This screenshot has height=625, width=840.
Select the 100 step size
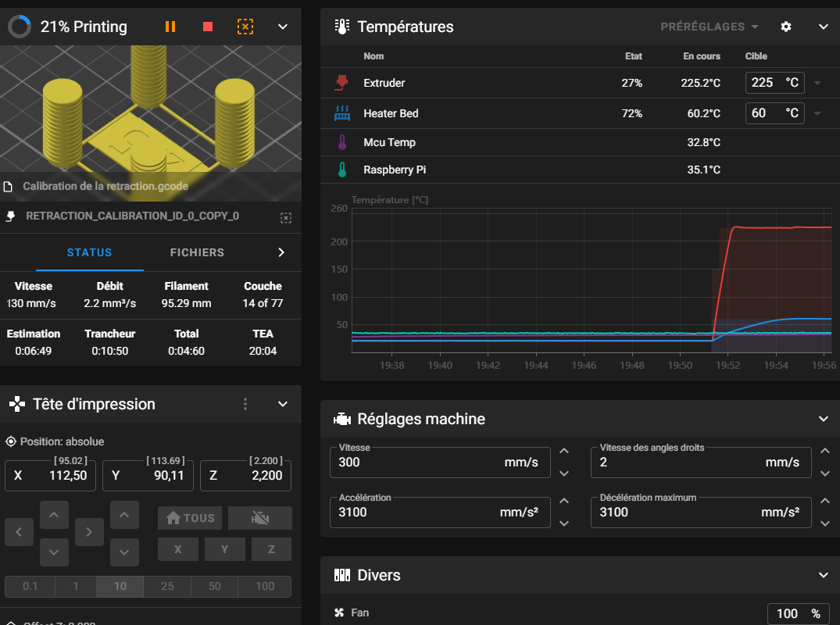(265, 586)
